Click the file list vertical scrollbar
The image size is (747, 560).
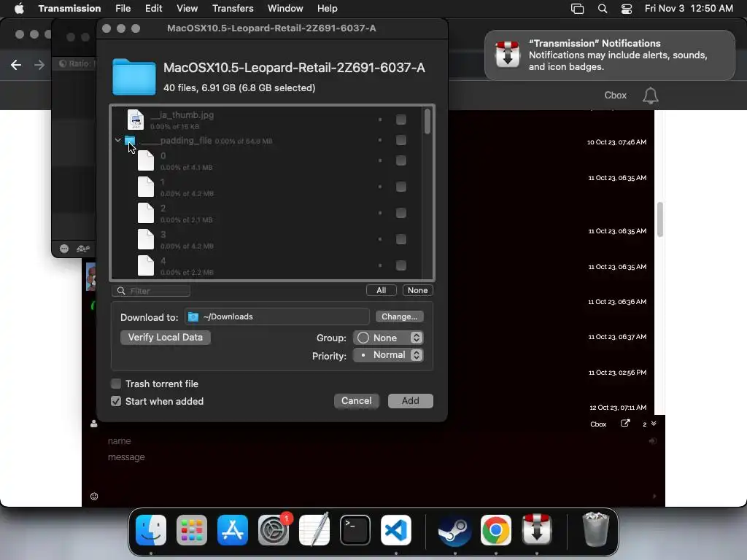coord(427,122)
